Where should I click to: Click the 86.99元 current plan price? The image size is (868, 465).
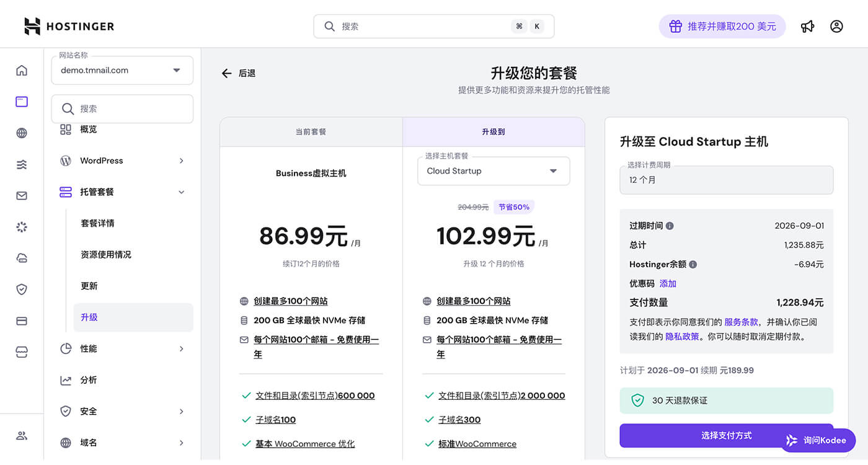point(303,236)
